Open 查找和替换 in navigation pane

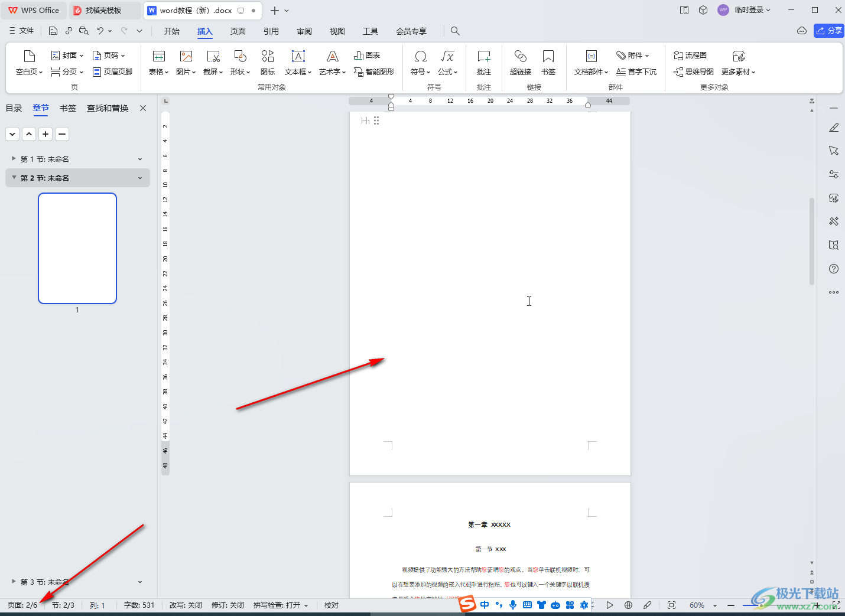[x=108, y=108]
